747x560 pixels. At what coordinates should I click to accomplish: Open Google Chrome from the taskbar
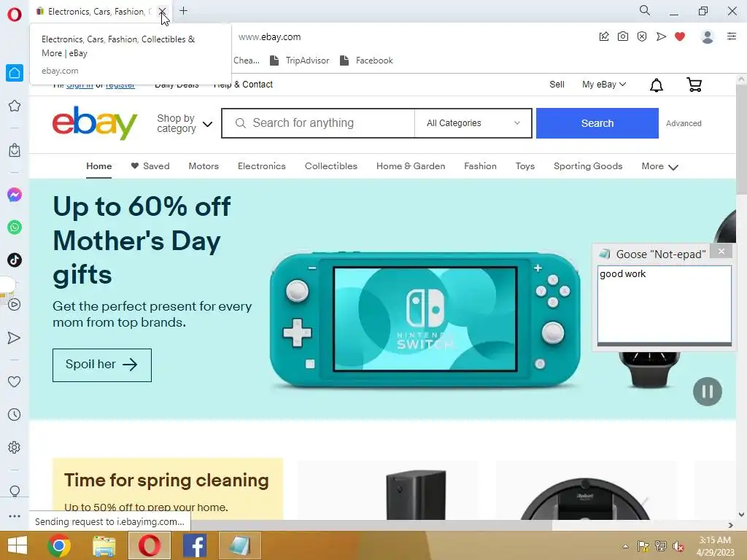tap(59, 545)
